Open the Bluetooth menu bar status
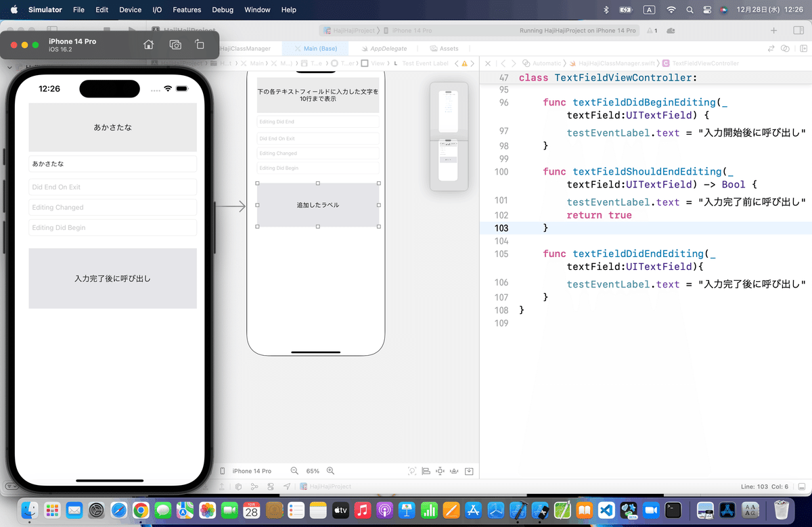Image resolution: width=812 pixels, height=527 pixels. point(606,10)
